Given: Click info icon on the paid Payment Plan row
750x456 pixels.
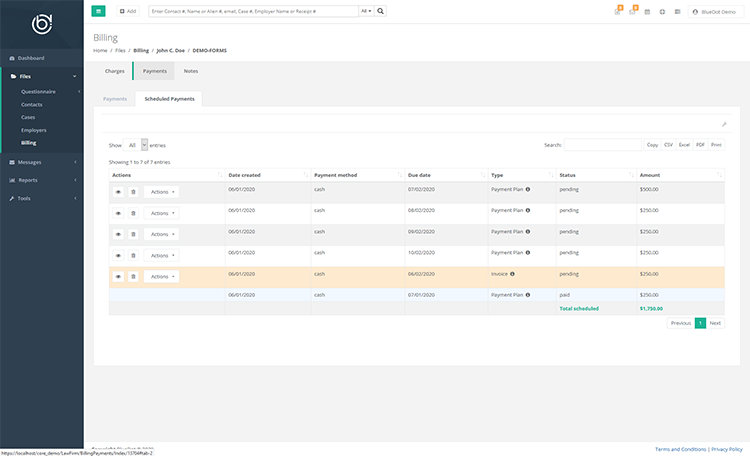Looking at the screenshot, I should [528, 295].
